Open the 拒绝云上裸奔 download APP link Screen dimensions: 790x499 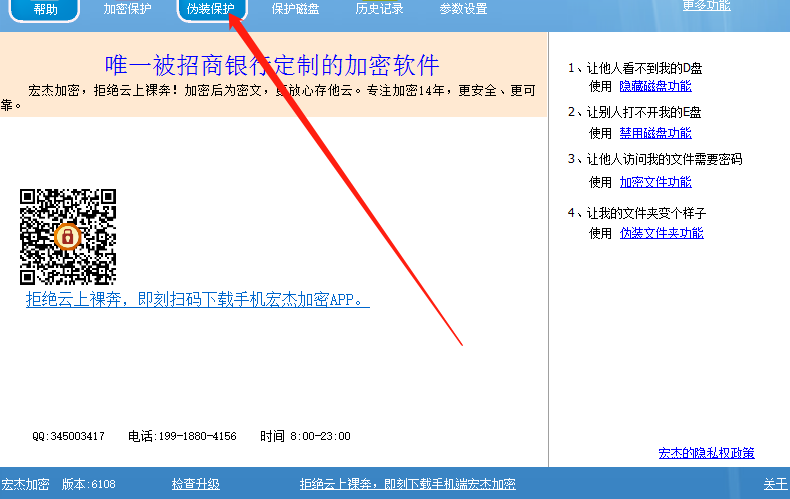tap(198, 299)
